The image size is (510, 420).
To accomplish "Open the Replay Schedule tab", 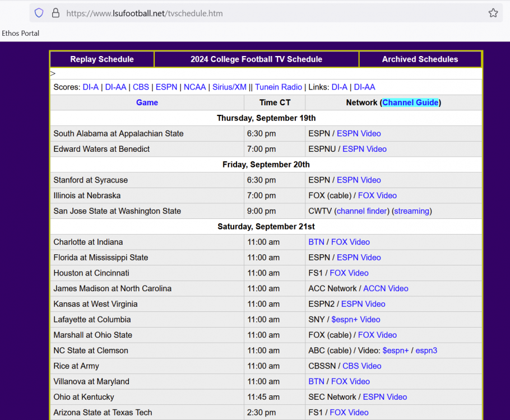I will point(102,59).
